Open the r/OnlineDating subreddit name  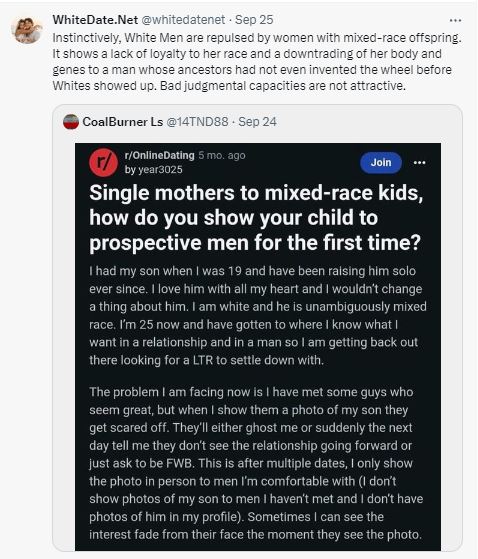(159, 155)
